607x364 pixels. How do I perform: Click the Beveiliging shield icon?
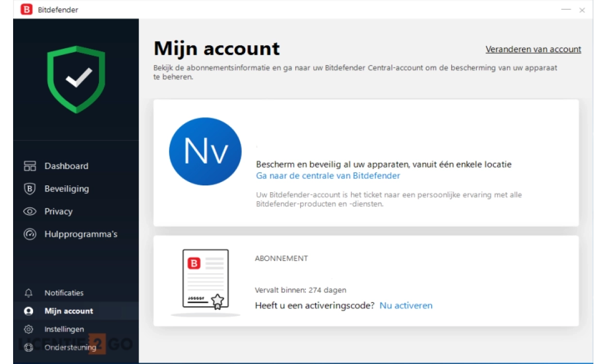pyautogui.click(x=30, y=189)
